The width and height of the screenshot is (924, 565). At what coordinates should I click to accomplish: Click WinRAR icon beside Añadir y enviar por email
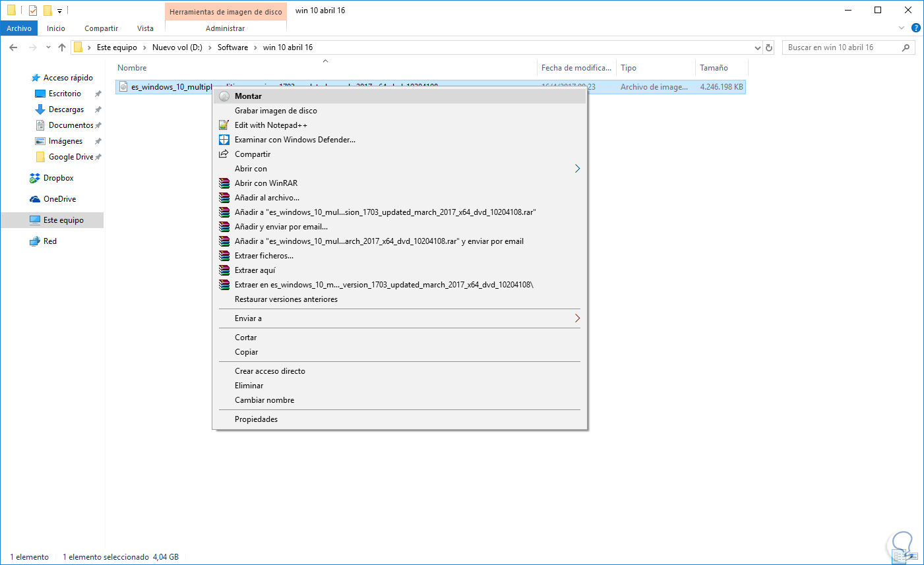(x=224, y=227)
